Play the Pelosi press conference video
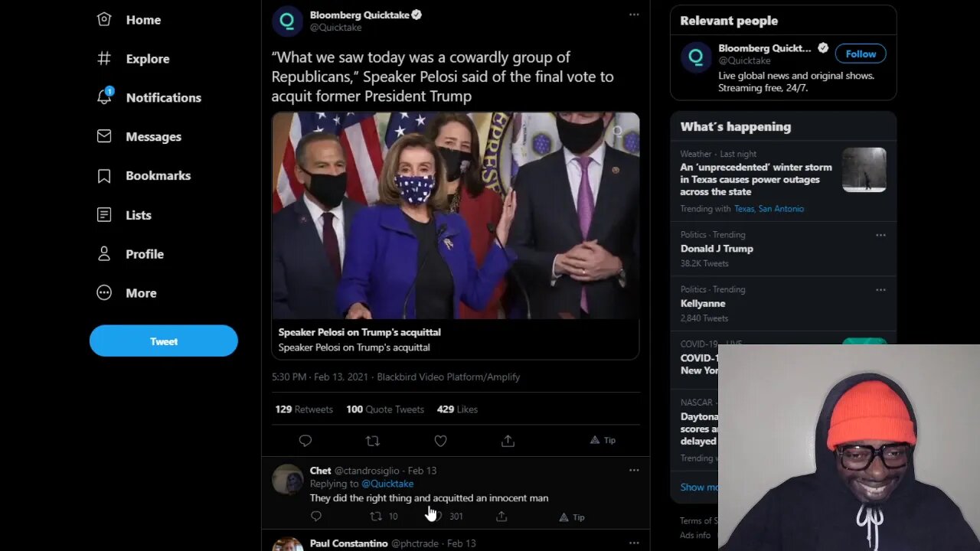Screen dimensions: 980x551 pos(456,216)
